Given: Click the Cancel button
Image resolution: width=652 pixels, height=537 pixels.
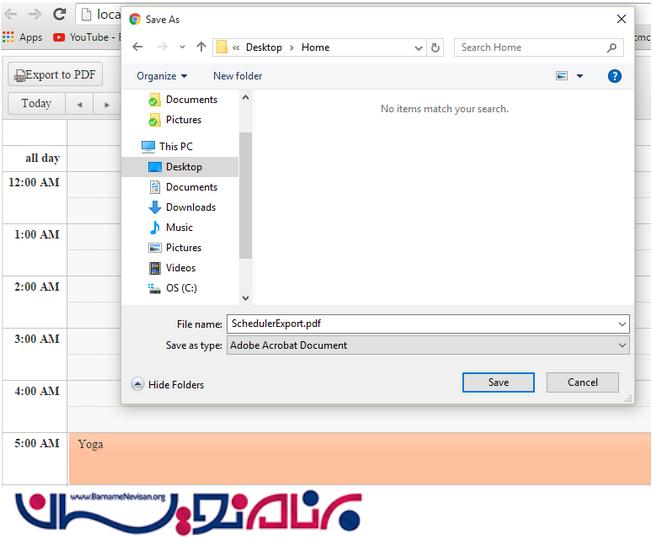Looking at the screenshot, I should [x=582, y=382].
